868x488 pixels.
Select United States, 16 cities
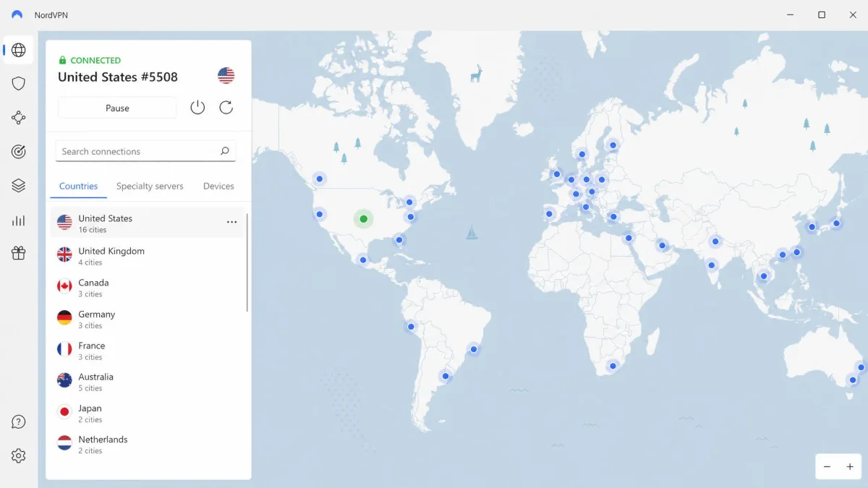148,223
